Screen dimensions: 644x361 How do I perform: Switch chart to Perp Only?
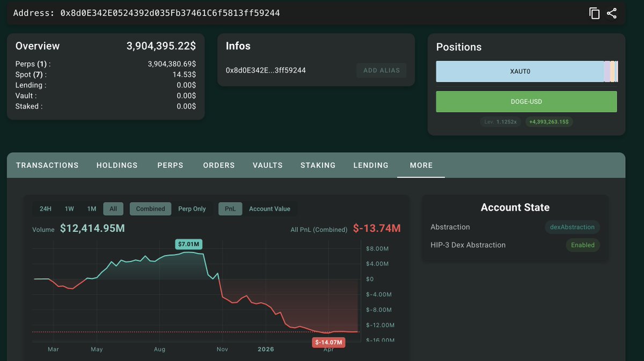(x=192, y=209)
